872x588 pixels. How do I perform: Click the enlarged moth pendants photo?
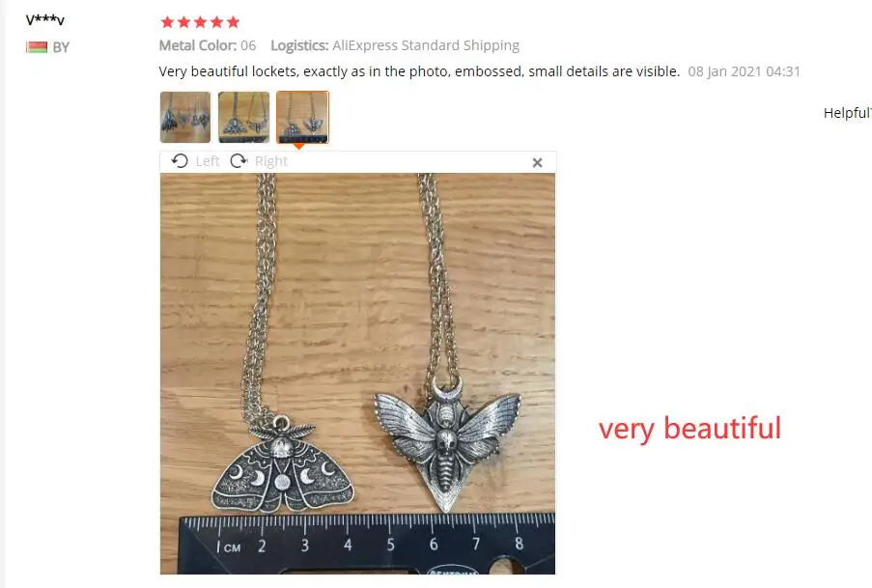(x=357, y=374)
